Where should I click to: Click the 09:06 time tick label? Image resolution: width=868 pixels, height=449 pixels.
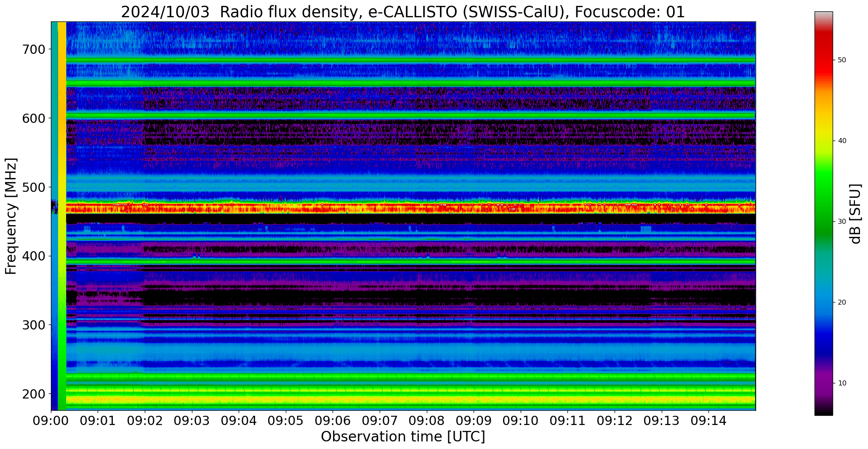pyautogui.click(x=333, y=421)
